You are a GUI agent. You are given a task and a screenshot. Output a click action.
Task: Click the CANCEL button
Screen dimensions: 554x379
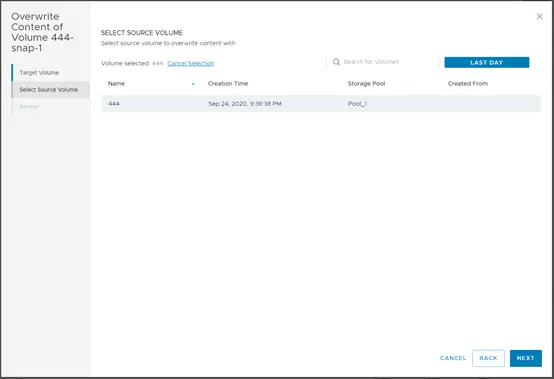(x=453, y=358)
